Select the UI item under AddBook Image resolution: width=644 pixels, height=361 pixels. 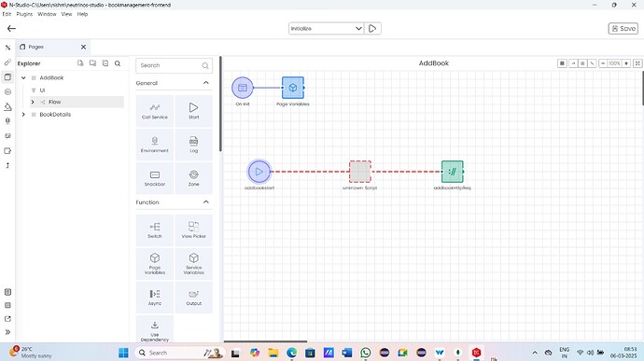(42, 90)
